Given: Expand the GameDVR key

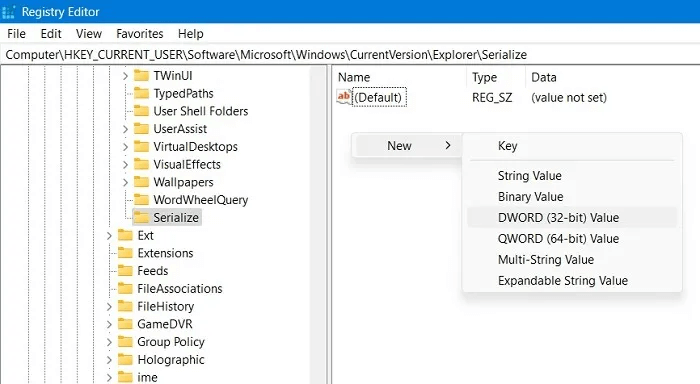Looking at the screenshot, I should [x=109, y=324].
